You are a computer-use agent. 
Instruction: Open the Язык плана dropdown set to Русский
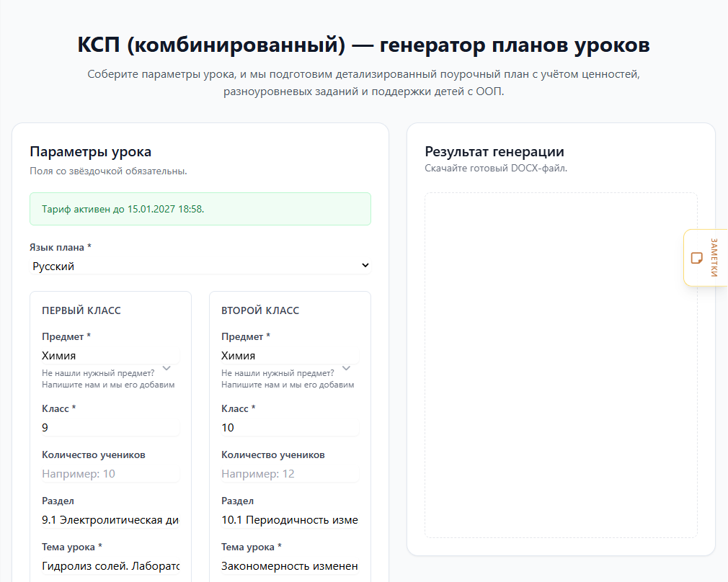pyautogui.click(x=200, y=266)
